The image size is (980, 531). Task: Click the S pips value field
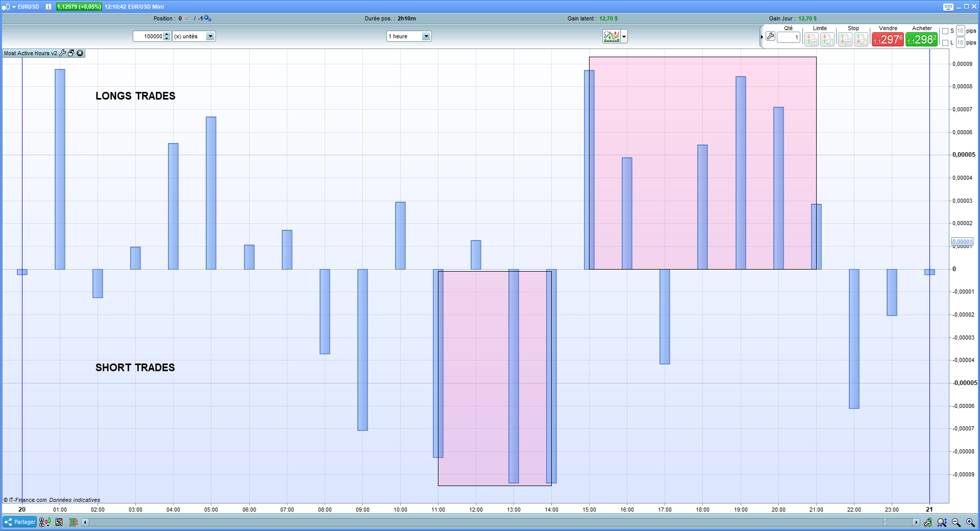[961, 31]
